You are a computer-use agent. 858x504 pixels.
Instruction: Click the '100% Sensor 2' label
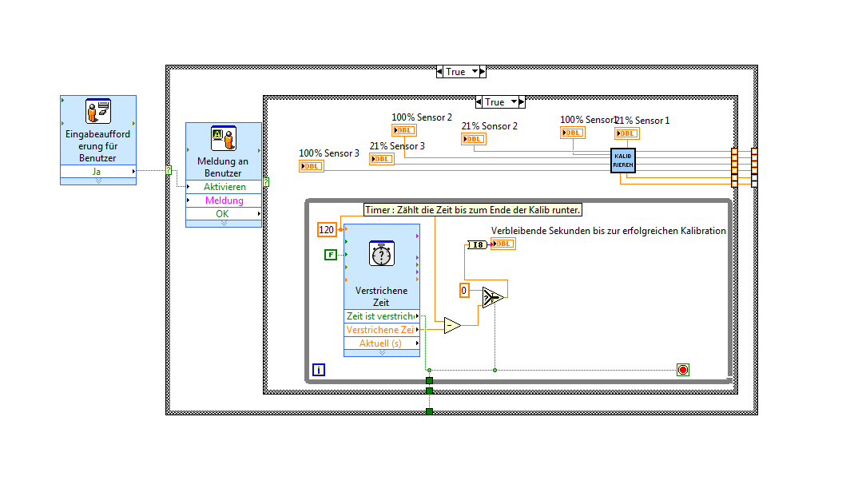[422, 117]
